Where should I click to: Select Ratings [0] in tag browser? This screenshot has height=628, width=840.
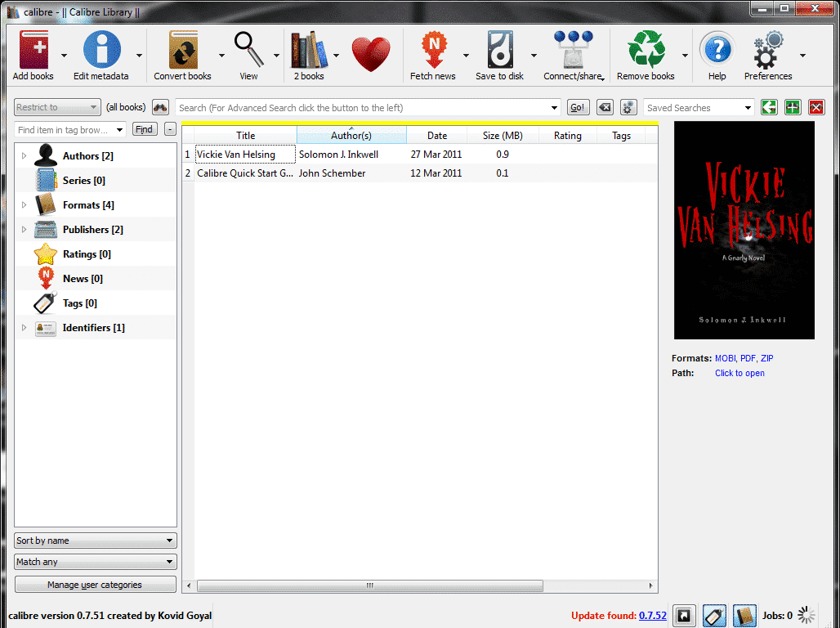point(87,254)
